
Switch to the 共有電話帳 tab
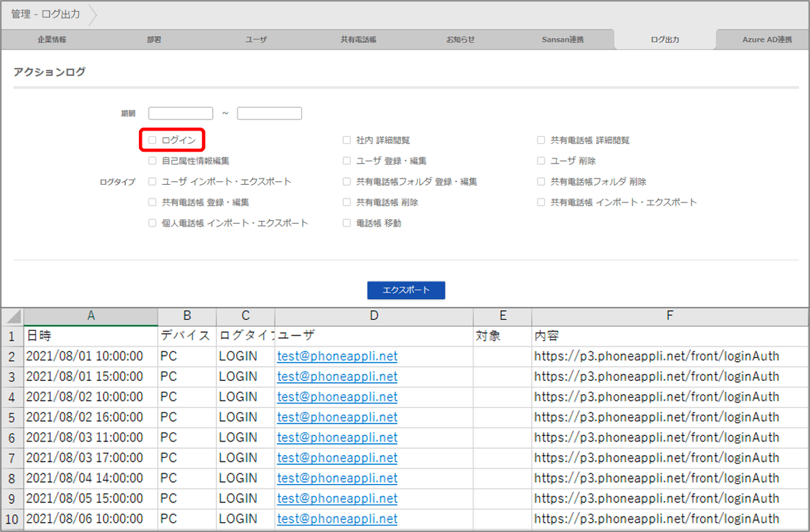pos(358,40)
